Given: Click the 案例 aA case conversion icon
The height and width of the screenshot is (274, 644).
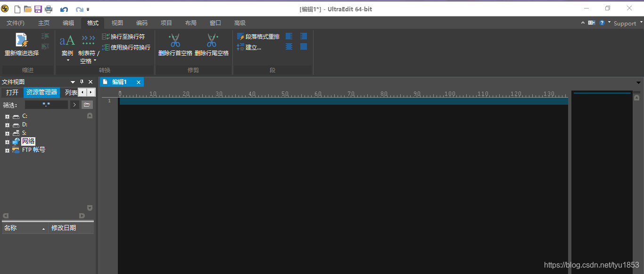Looking at the screenshot, I should [x=67, y=40].
